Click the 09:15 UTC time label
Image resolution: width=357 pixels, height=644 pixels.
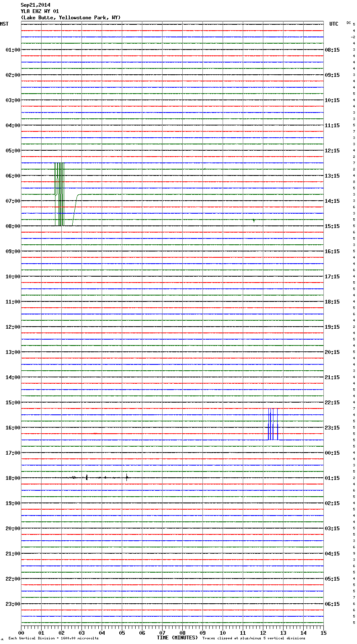pyautogui.click(x=332, y=75)
